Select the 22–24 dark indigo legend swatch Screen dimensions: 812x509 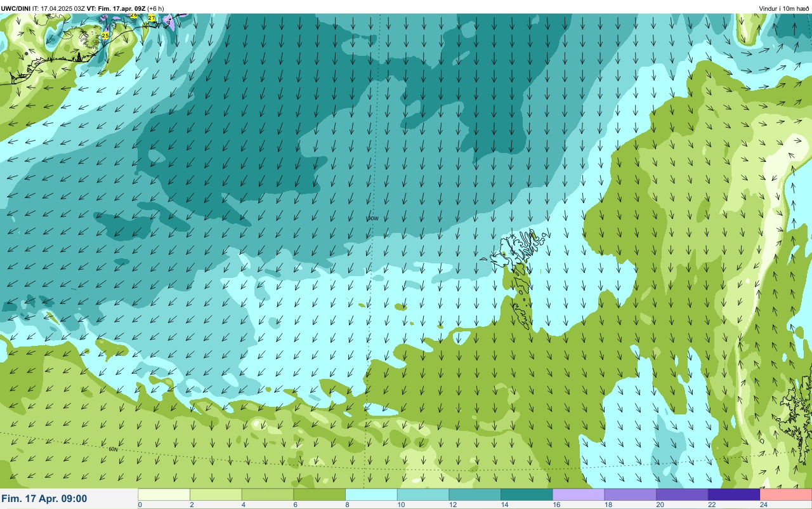coord(734,494)
